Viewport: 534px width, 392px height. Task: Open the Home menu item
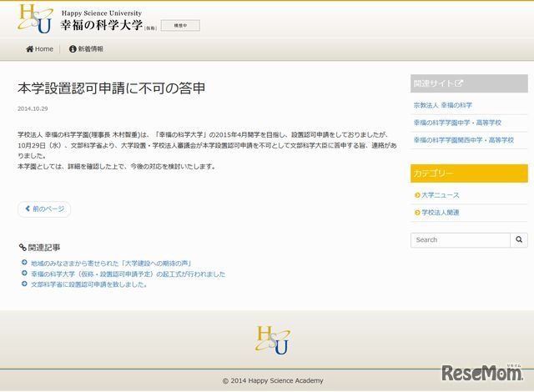pos(39,49)
